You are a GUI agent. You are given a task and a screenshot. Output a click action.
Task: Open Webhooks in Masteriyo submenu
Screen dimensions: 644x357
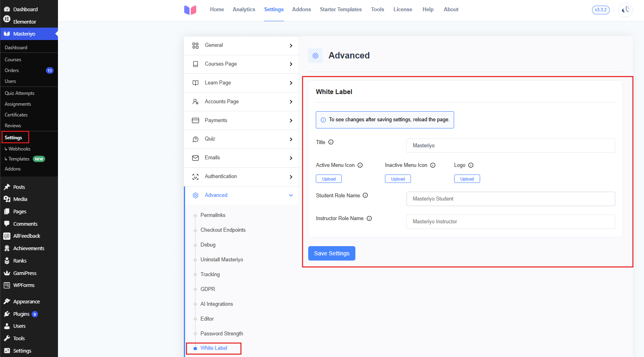click(x=19, y=149)
